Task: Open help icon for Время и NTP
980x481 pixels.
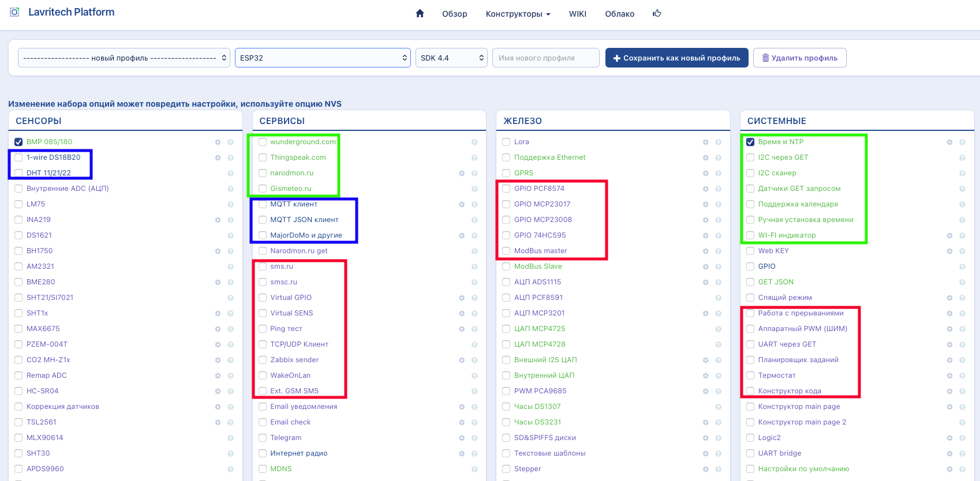Action: 962,142
